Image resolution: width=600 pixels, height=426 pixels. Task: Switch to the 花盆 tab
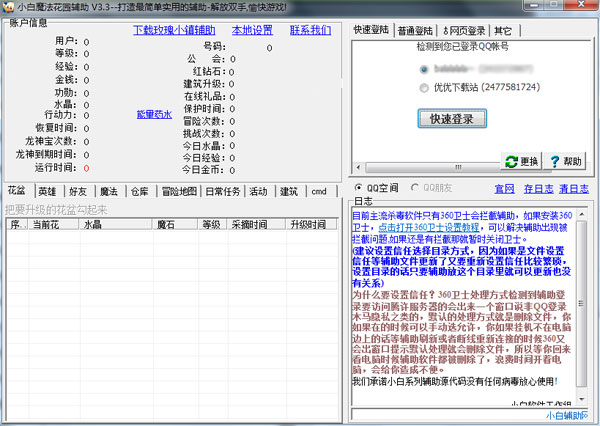tap(17, 190)
